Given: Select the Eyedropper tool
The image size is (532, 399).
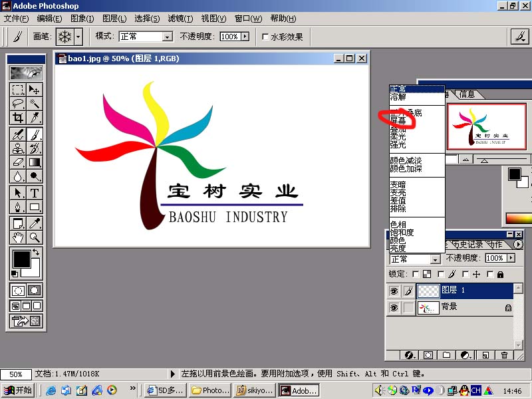Looking at the screenshot, I should [x=35, y=223].
